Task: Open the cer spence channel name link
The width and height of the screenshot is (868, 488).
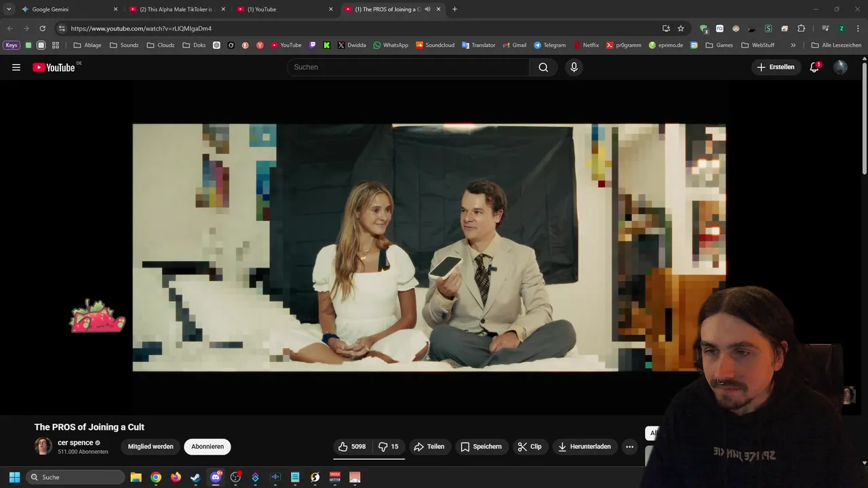Action: [x=75, y=443]
